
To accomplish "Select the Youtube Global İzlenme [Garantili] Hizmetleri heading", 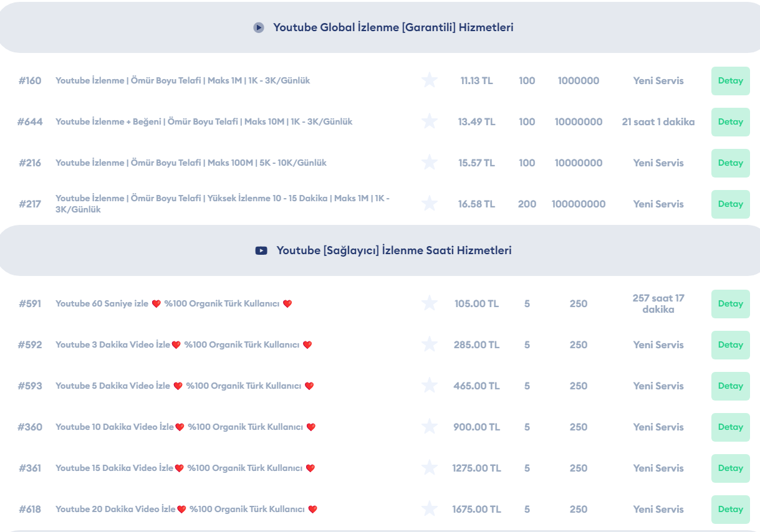I will (x=393, y=27).
